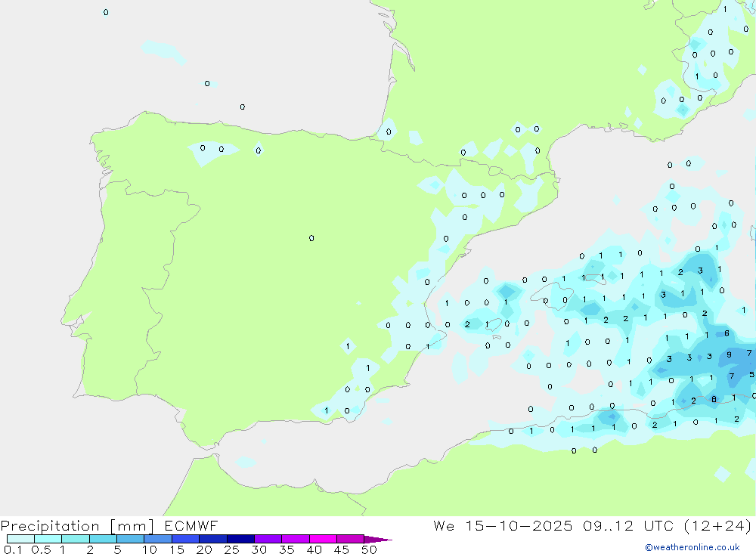Viewport: 756px width, 554px height.
Task: Select the date 'We 15-10-2025'
Action: [503, 526]
